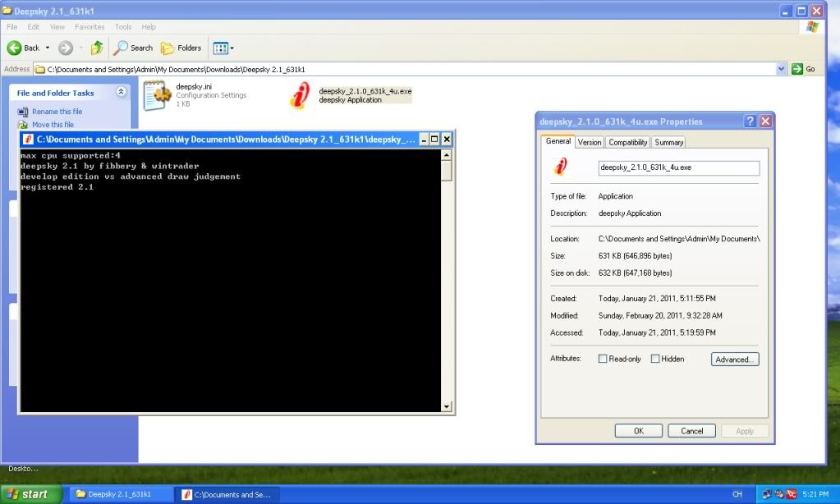Screen dimensions: 840x504
Task: Click the "631 KB (646,896 bytes)" size value
Action: click(635, 256)
